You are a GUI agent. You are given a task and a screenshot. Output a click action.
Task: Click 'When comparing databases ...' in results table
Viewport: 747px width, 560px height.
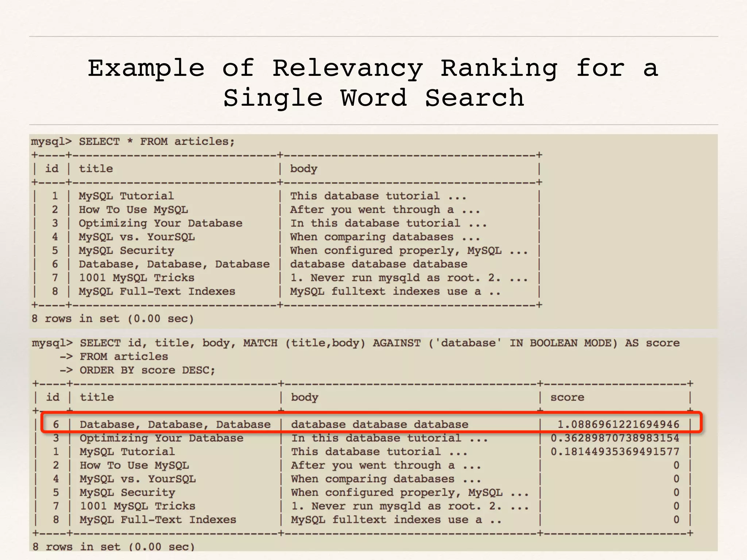tap(386, 479)
